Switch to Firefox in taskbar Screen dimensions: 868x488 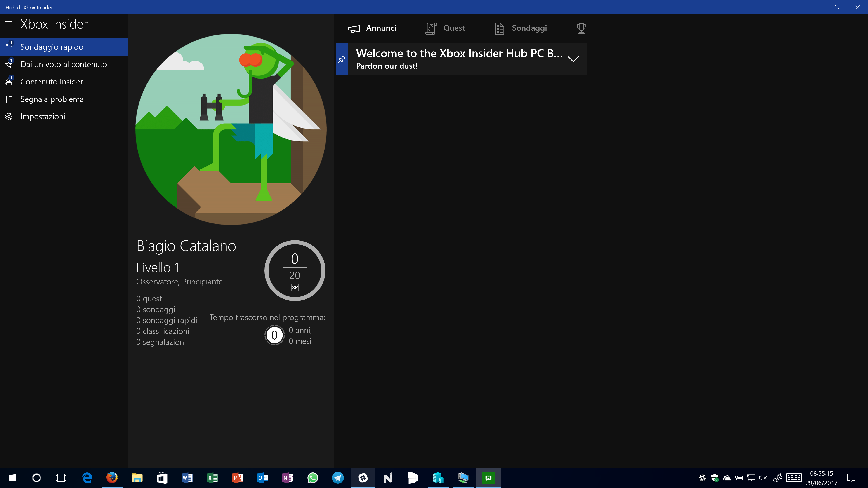click(x=112, y=478)
